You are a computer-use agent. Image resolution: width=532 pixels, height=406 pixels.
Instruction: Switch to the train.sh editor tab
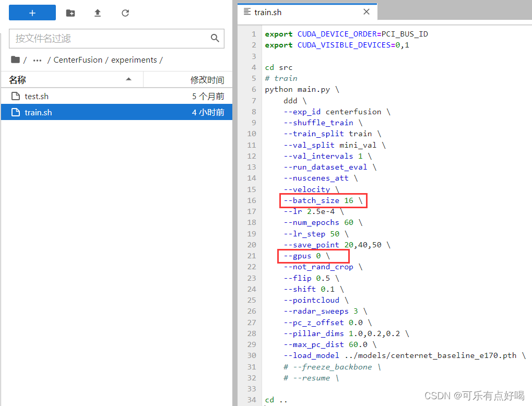[x=307, y=12]
